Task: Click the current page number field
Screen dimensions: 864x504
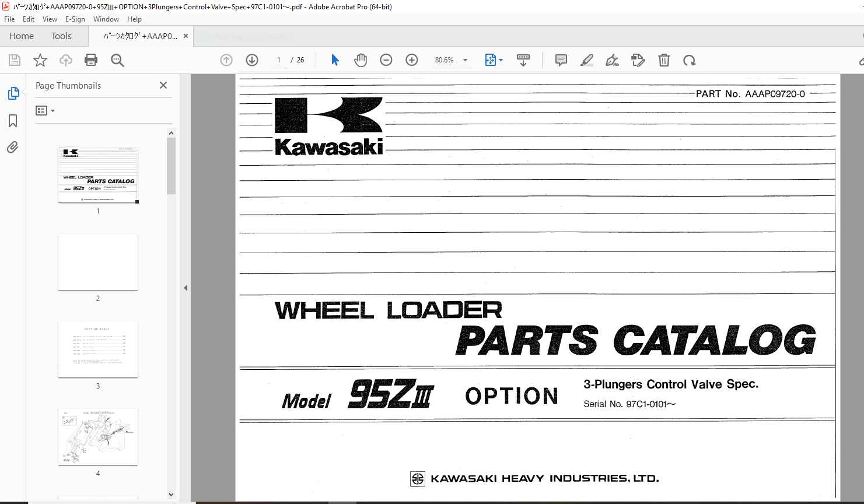Action: coord(279,60)
